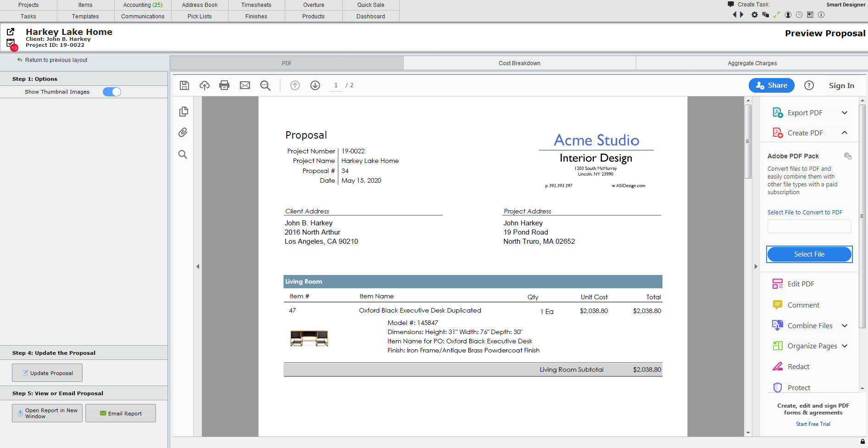Image resolution: width=868 pixels, height=448 pixels.
Task: Click Start Free Trial link
Action: tap(813, 424)
